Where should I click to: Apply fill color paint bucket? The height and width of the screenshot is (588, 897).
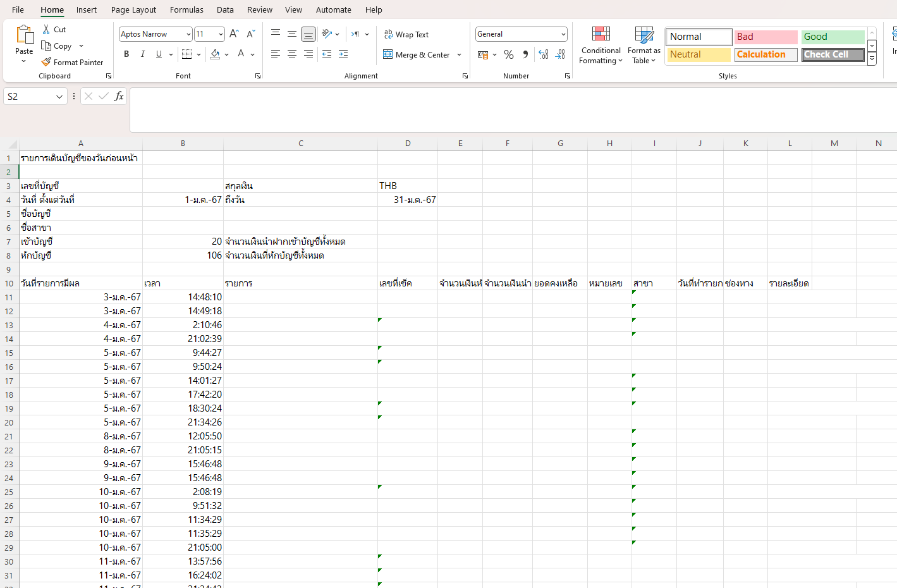[x=216, y=54]
